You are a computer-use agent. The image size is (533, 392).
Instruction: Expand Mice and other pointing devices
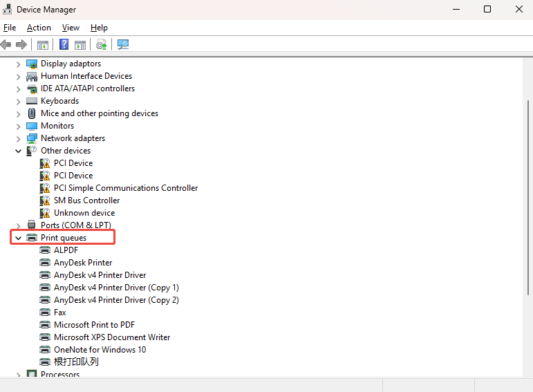click(19, 114)
